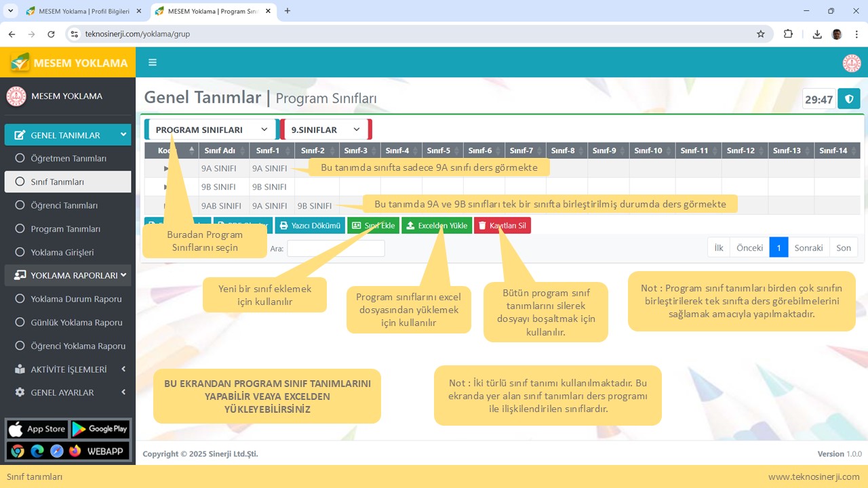Click the bookmark star in address bar
868x488 pixels.
pyautogui.click(x=760, y=34)
